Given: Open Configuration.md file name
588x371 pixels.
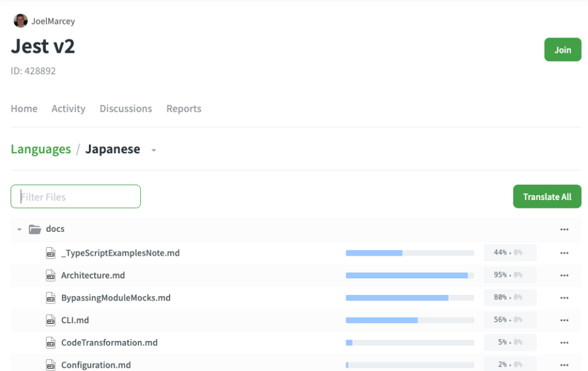Looking at the screenshot, I should [x=96, y=365].
